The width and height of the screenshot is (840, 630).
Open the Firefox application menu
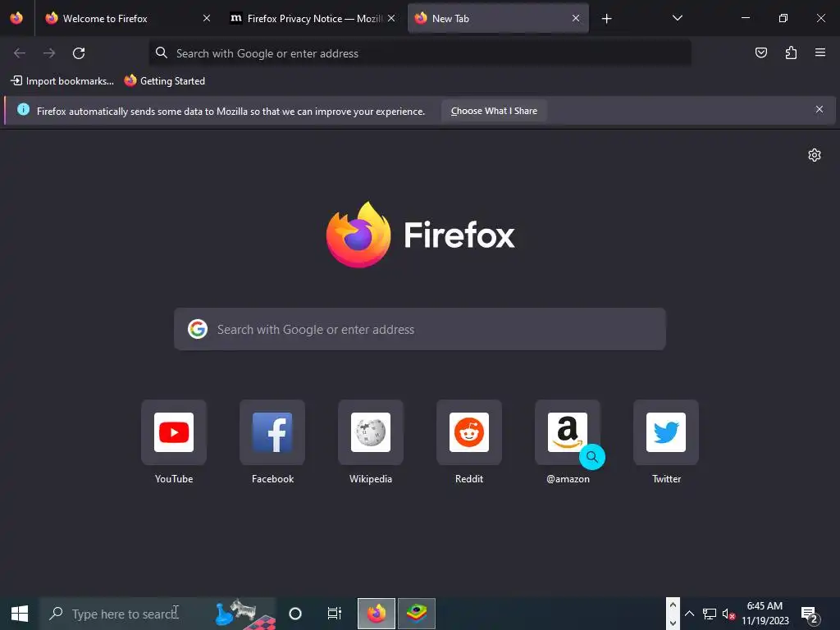pos(820,52)
